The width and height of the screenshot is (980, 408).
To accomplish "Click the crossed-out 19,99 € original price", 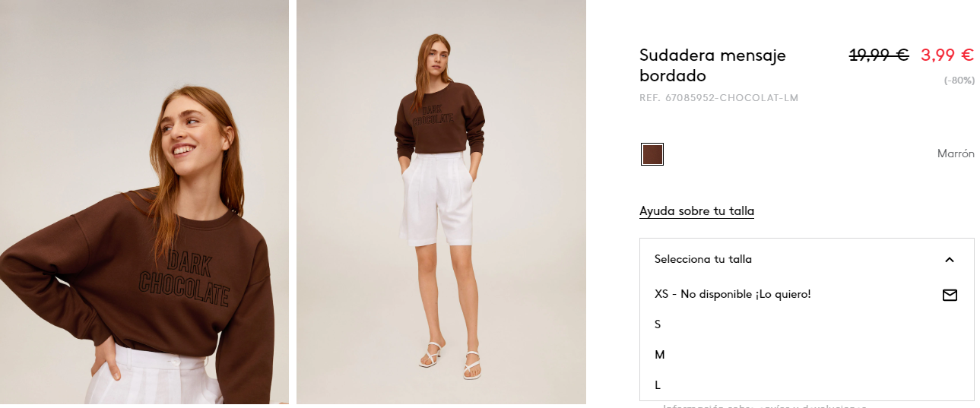I will (x=879, y=55).
